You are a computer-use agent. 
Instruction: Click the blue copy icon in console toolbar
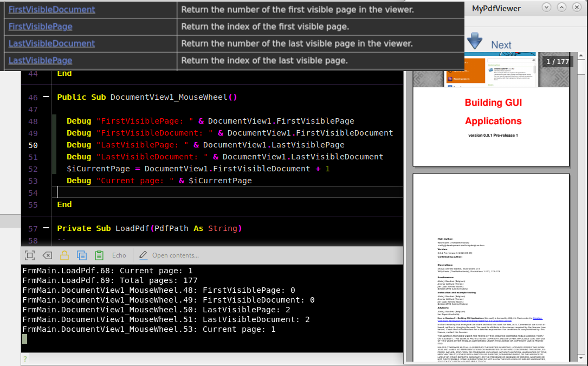[82, 255]
